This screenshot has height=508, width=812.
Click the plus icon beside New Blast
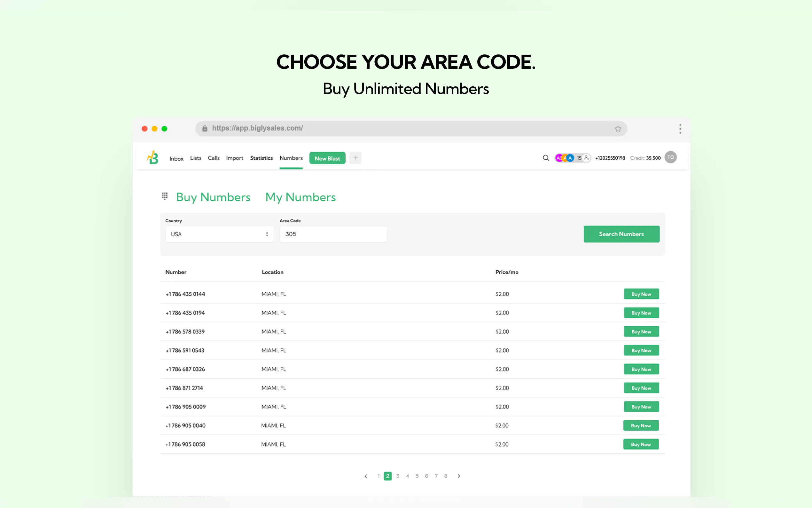355,158
